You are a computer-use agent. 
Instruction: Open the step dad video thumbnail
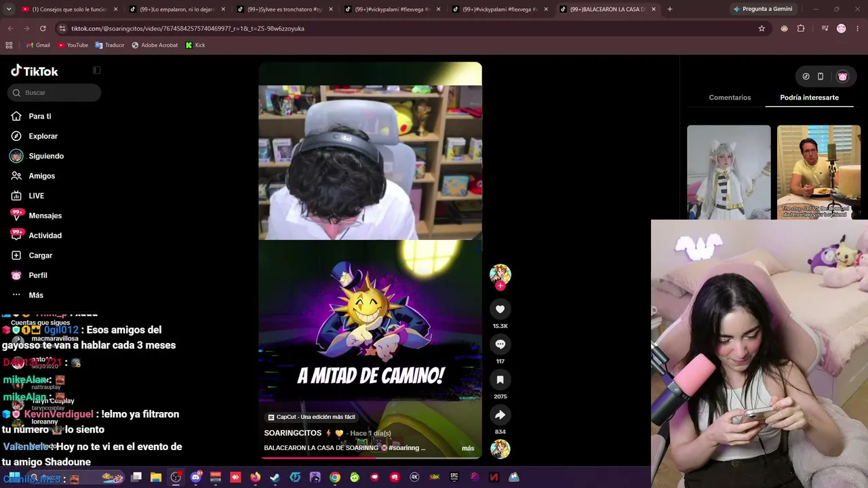click(x=818, y=172)
